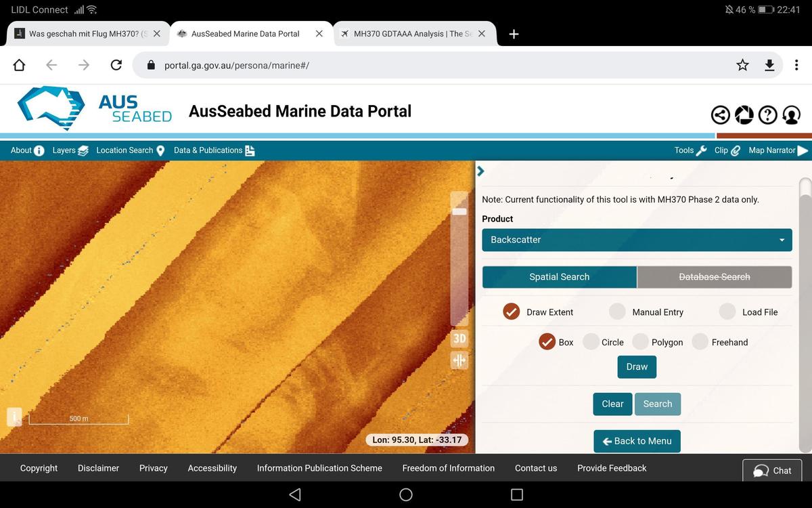812x508 pixels.
Task: Switch to the Database Search tab
Action: [x=715, y=277]
